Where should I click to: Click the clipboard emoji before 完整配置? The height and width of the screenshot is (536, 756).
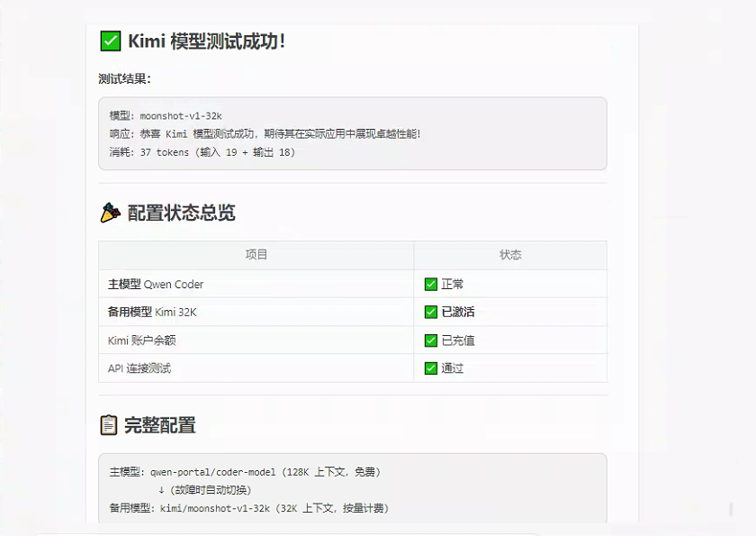[109, 425]
